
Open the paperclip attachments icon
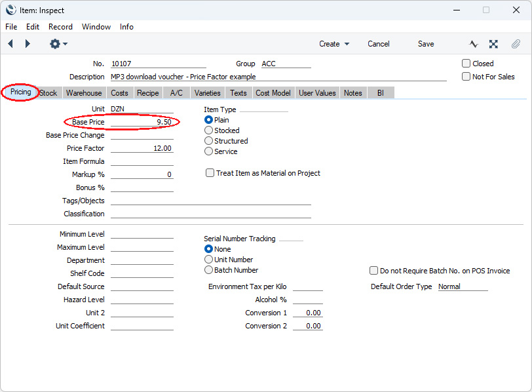516,44
